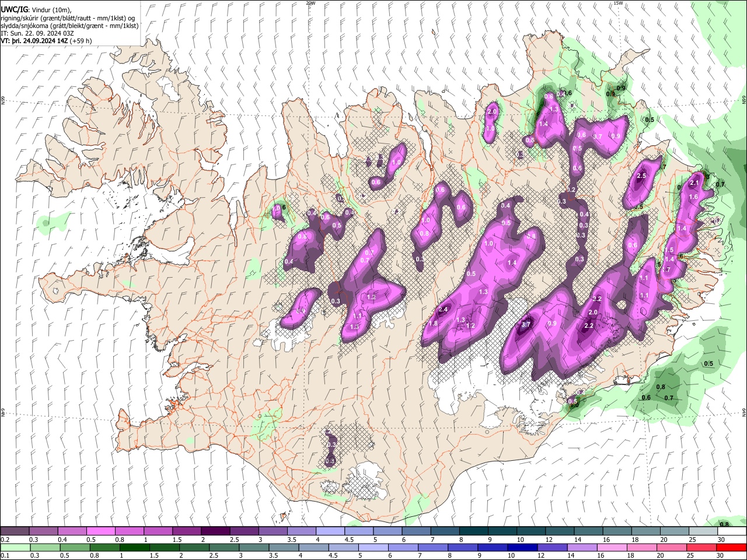Select the pale green 0.1 swatch on rain scale
The height and width of the screenshot is (560, 747).
point(15,548)
